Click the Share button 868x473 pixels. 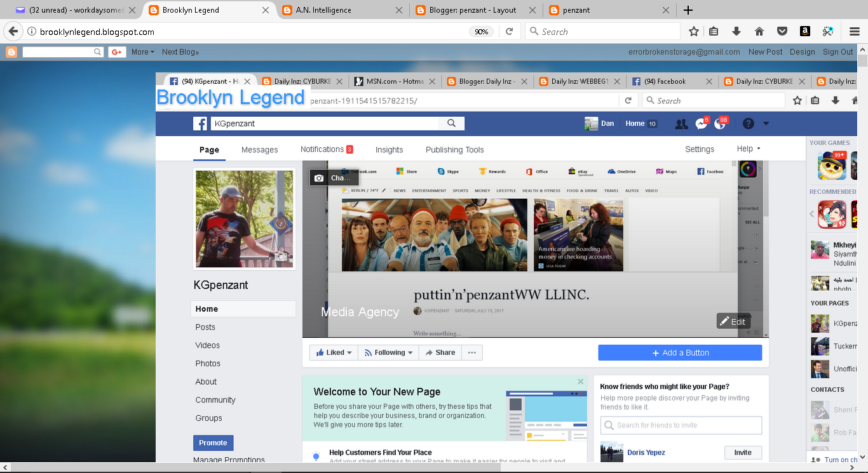tap(440, 352)
